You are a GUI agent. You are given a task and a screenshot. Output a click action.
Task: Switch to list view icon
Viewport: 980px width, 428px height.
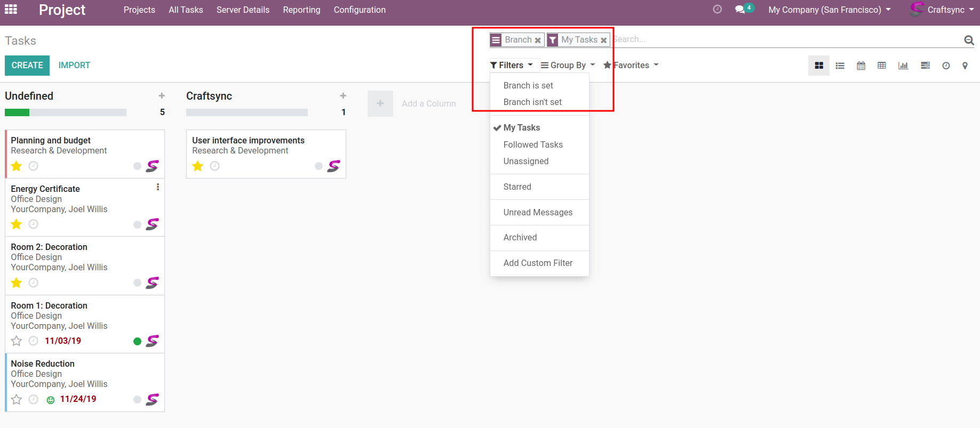point(840,66)
